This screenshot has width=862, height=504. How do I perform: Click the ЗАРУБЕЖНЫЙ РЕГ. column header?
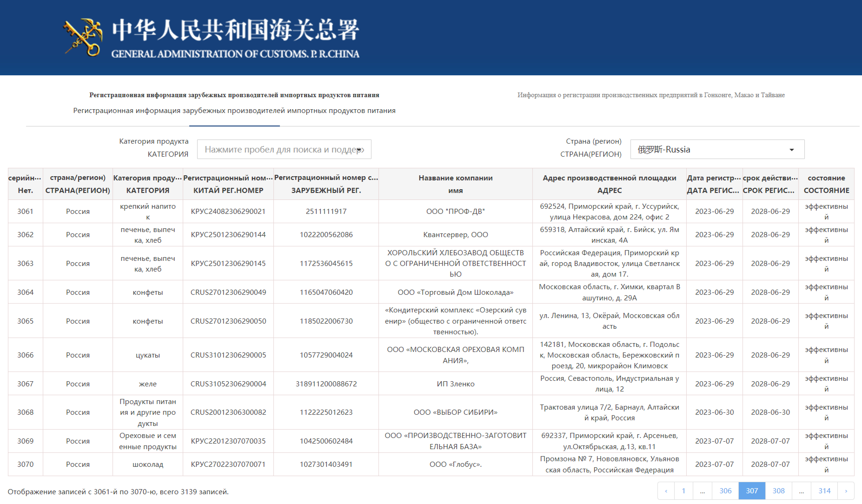(326, 184)
